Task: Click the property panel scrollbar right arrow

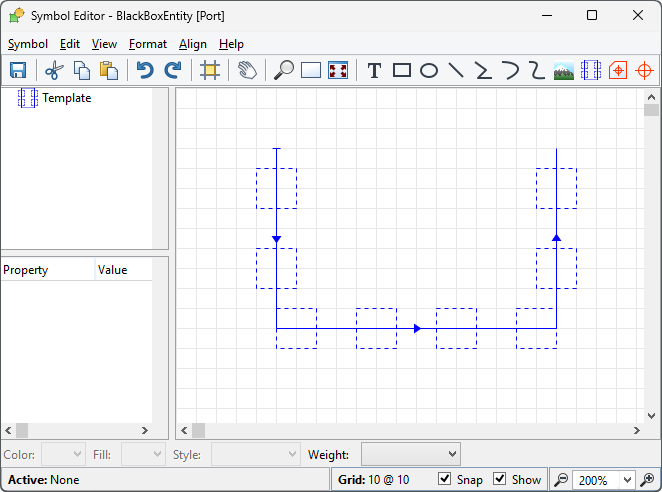Action: coord(145,430)
